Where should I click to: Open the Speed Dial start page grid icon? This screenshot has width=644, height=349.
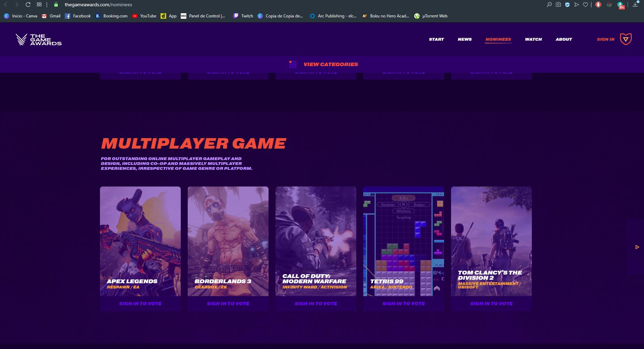click(39, 5)
